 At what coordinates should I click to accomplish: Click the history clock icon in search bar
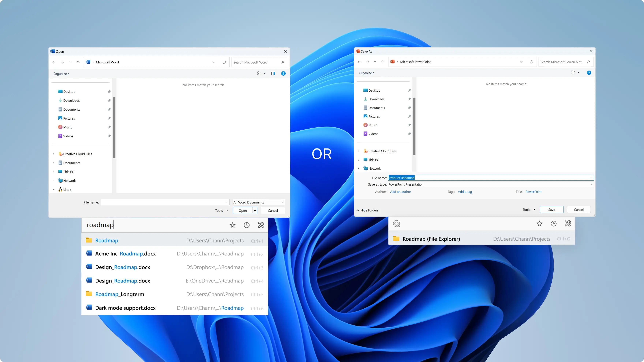[247, 225]
